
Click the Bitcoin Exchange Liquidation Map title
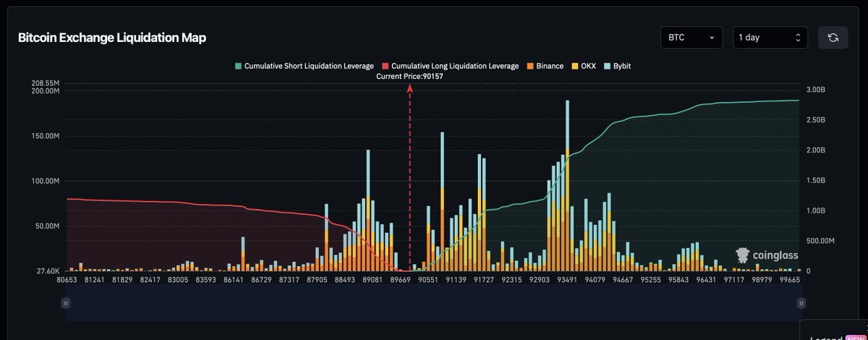point(112,38)
